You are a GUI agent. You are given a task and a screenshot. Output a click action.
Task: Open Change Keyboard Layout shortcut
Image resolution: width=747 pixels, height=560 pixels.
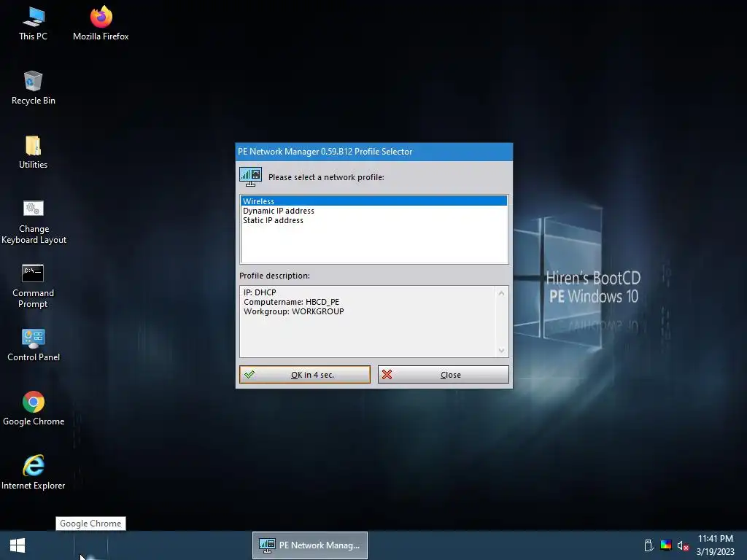34,222
